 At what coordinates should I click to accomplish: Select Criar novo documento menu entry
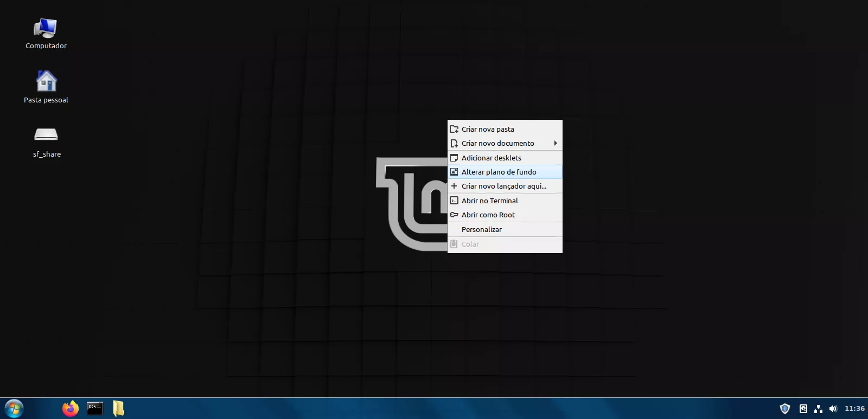click(x=505, y=143)
